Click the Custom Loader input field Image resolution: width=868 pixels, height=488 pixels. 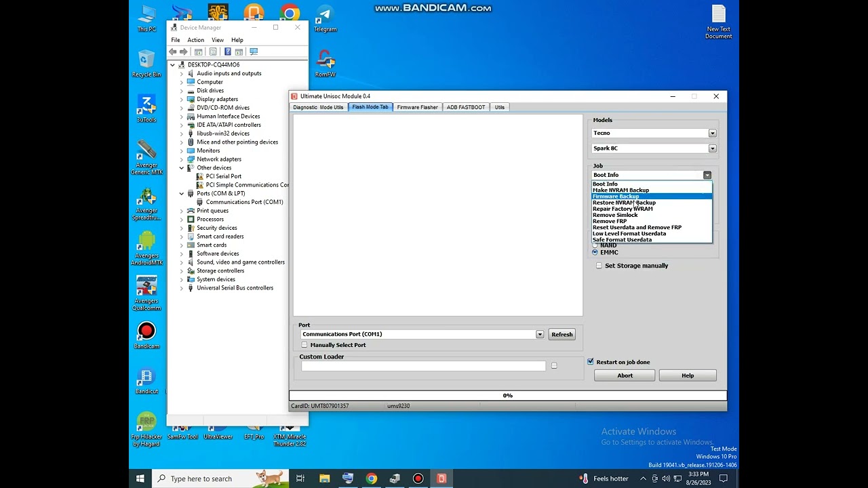pyautogui.click(x=423, y=366)
